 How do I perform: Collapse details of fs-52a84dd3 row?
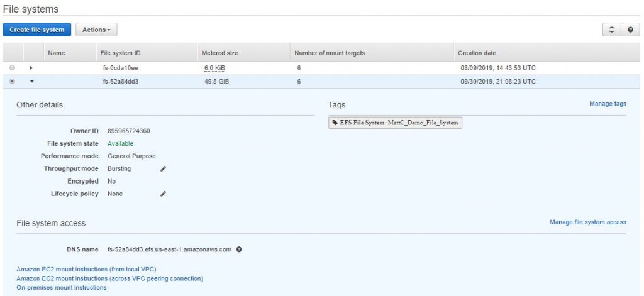(x=32, y=81)
